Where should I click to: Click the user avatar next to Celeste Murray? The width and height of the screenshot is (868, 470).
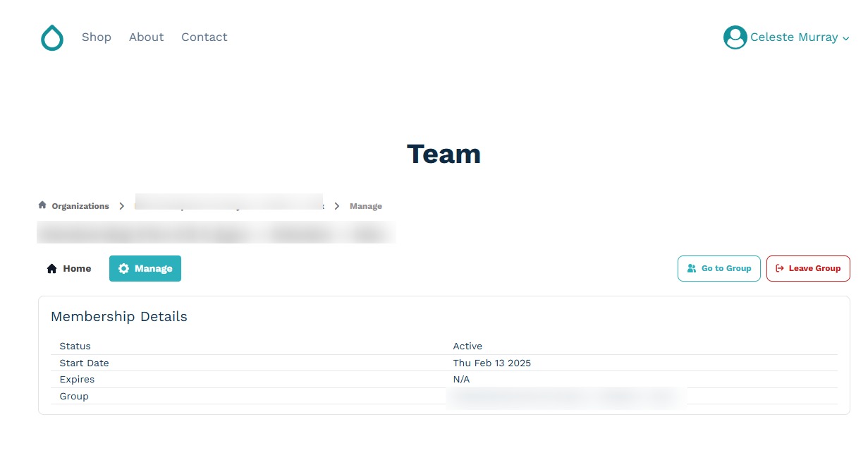[735, 37]
